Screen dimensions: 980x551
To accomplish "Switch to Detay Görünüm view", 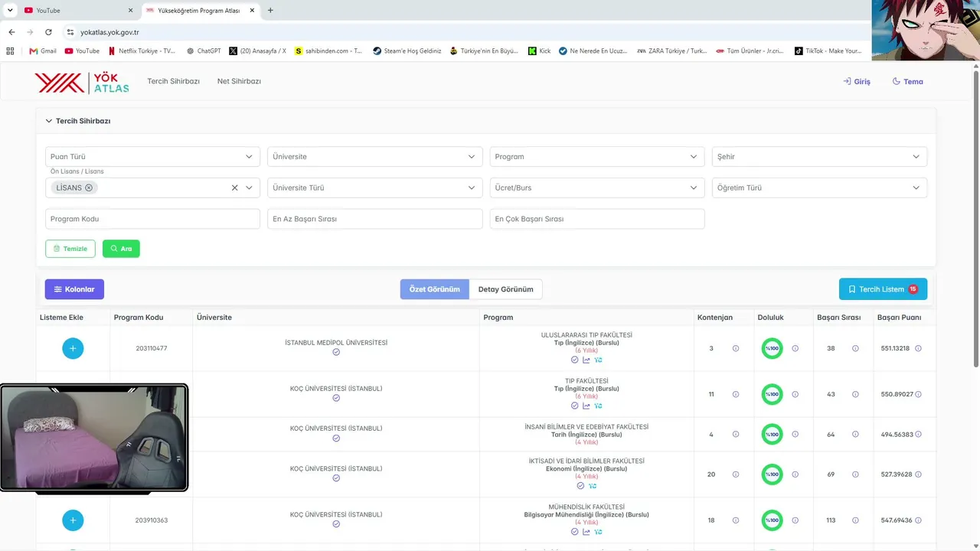I will (505, 289).
